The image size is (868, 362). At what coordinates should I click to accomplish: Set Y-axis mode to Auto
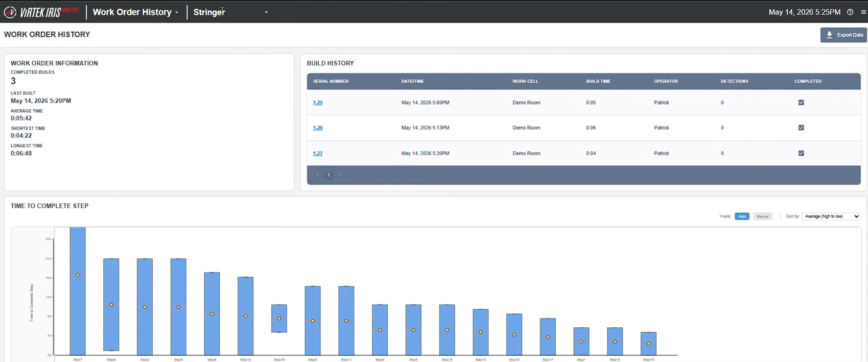point(742,216)
